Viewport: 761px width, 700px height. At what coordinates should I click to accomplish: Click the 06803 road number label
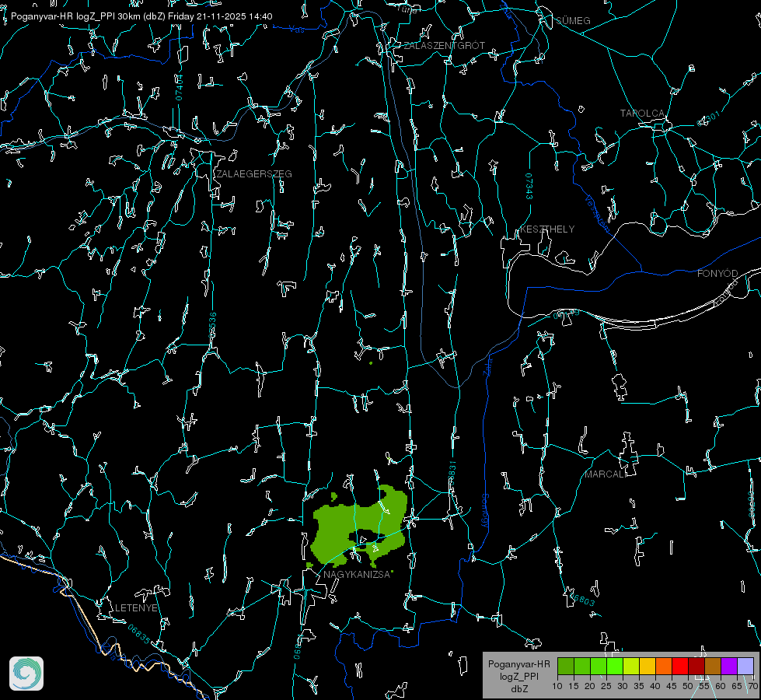(x=581, y=598)
